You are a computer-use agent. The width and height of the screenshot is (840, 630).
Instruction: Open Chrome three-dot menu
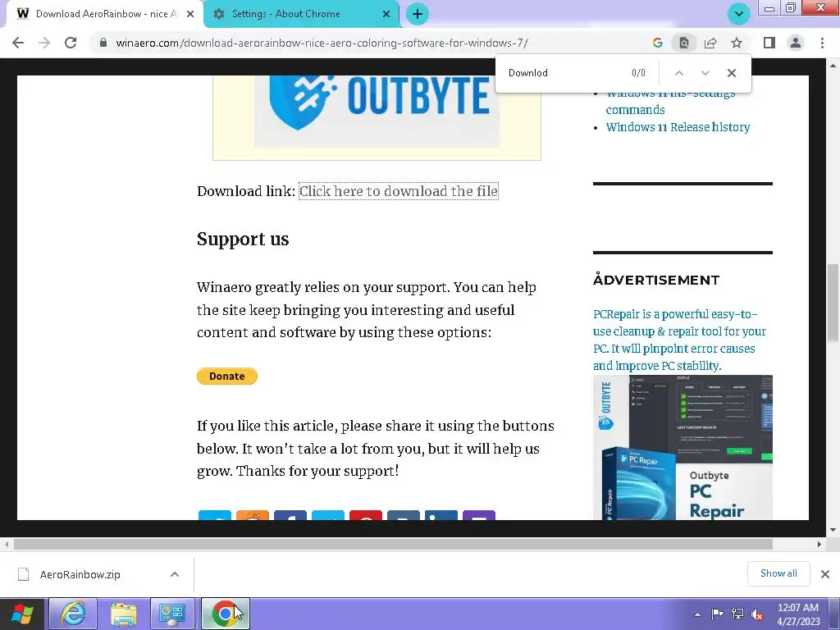(x=822, y=43)
